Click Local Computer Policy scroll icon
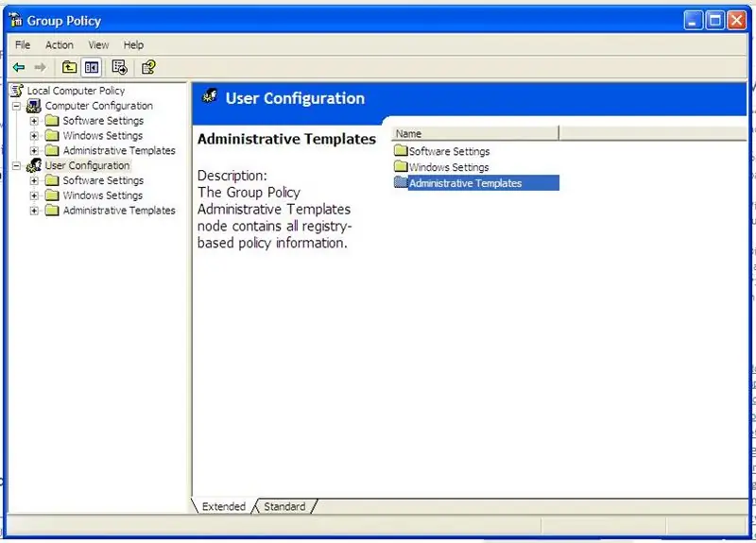This screenshot has height=543, width=756. coord(17,91)
